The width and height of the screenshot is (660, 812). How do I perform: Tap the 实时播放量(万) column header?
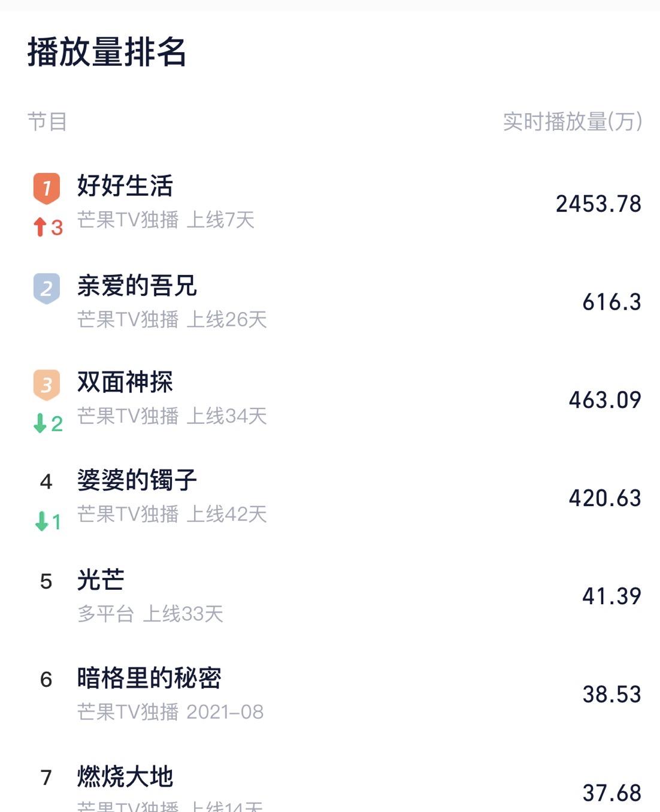coord(573,122)
